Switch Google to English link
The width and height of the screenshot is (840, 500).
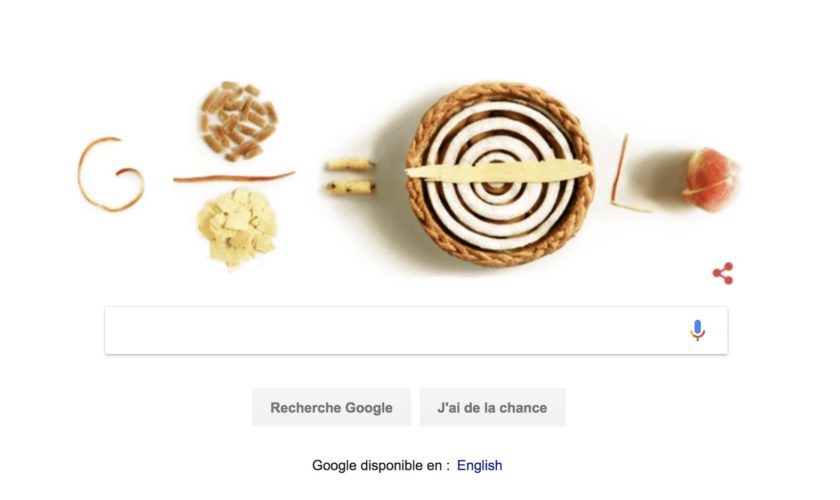click(479, 465)
